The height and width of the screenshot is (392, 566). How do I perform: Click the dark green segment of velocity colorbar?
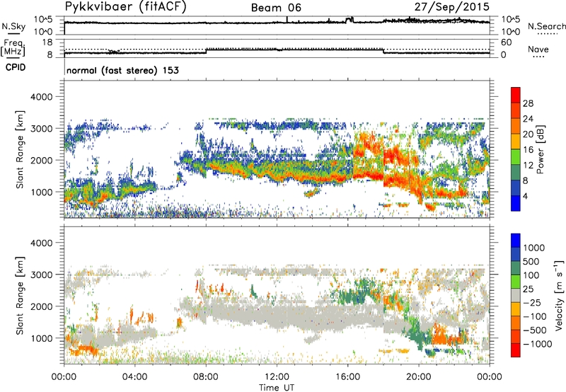pyautogui.click(x=516, y=268)
